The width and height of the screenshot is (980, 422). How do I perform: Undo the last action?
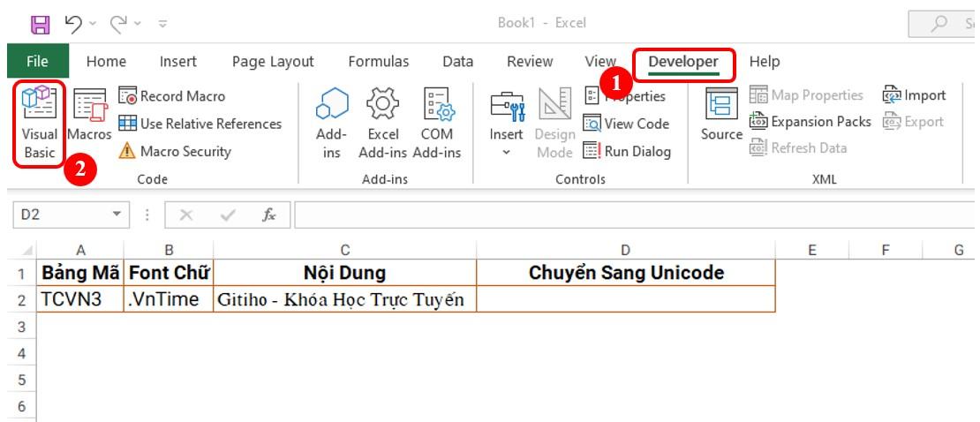(x=74, y=24)
